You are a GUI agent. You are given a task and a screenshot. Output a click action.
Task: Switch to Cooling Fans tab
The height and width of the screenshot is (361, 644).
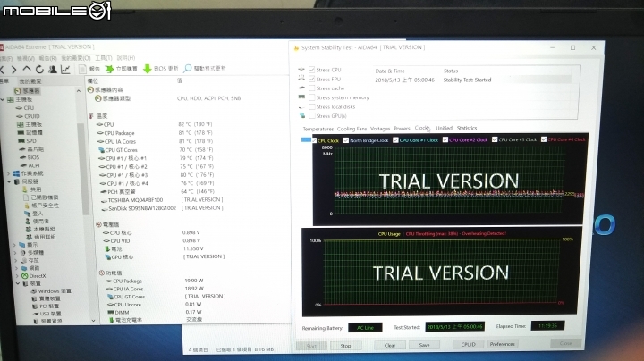[x=352, y=129]
